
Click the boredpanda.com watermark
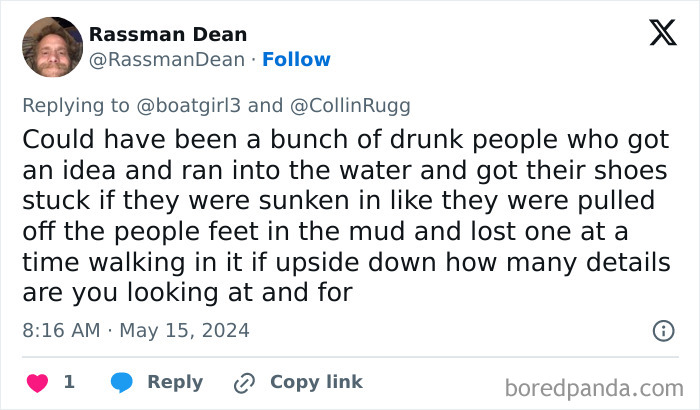(594, 386)
